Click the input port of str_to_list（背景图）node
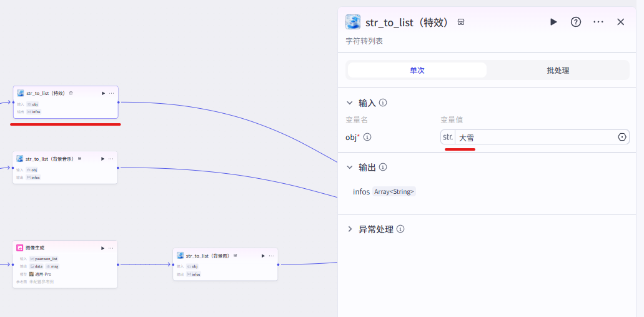 click(x=172, y=264)
